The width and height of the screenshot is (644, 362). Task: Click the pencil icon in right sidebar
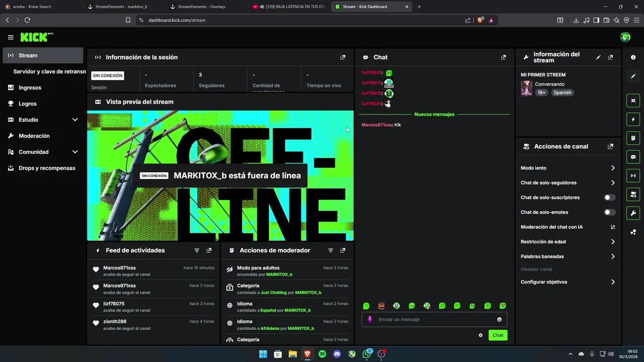coord(633,76)
